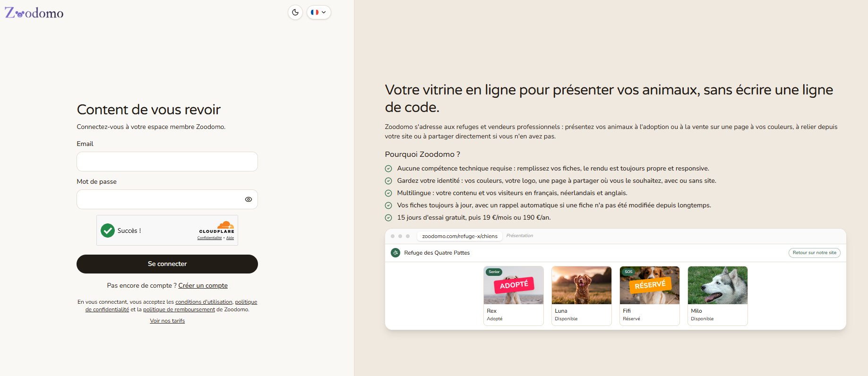Click the SOS badge on Fifi card
This screenshot has height=376, width=868.
[x=628, y=272]
